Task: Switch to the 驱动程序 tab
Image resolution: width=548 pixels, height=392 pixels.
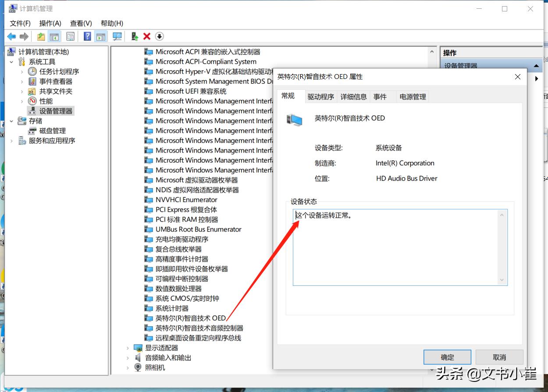Action: (320, 96)
